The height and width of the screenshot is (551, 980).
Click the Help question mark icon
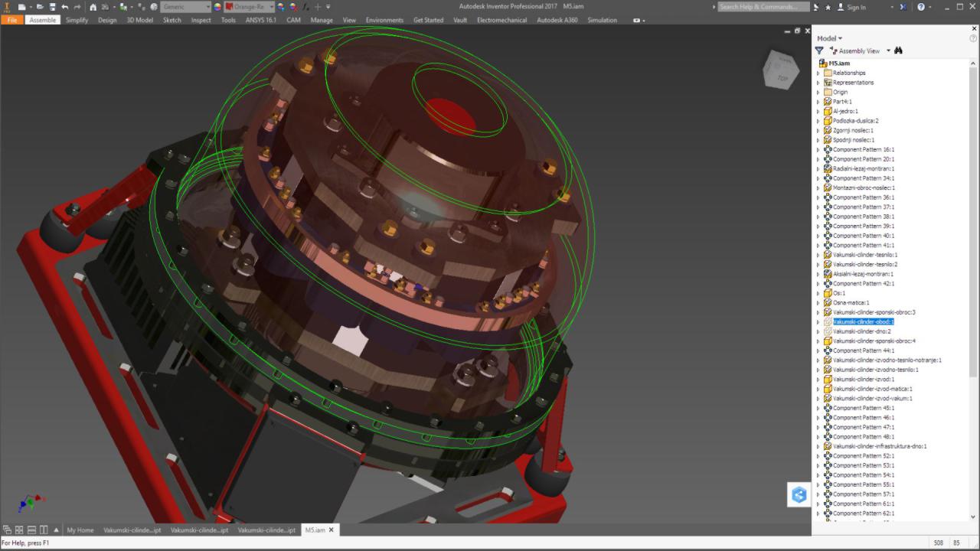920,7
